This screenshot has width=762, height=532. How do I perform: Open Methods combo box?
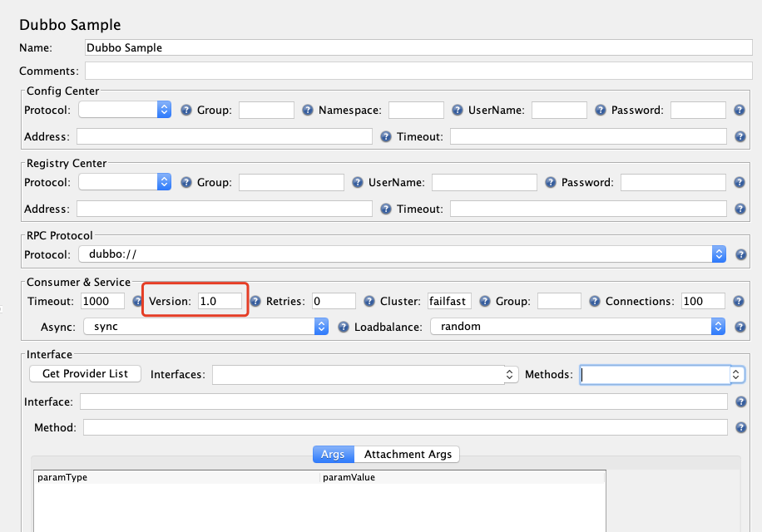tap(662, 375)
